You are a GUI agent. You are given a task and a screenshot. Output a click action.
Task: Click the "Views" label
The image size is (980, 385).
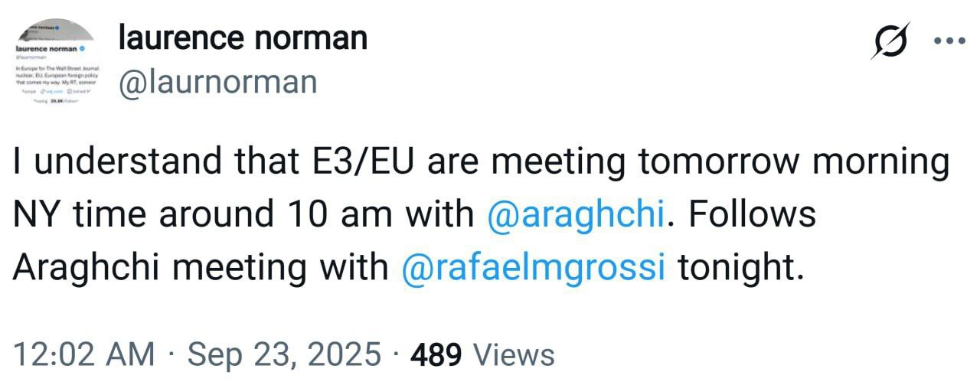513,355
